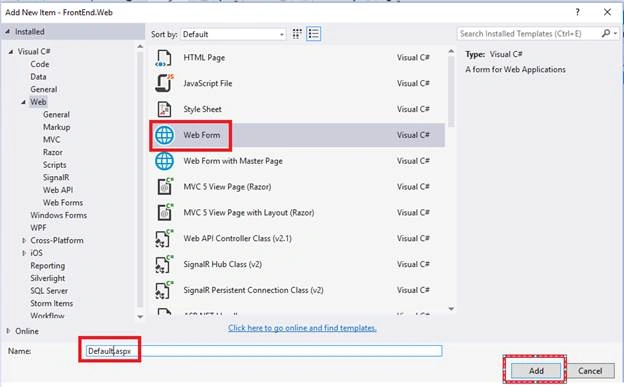624x387 pixels.
Task: Click the SignalR Persistent Connection Class icon
Action: coord(164,290)
